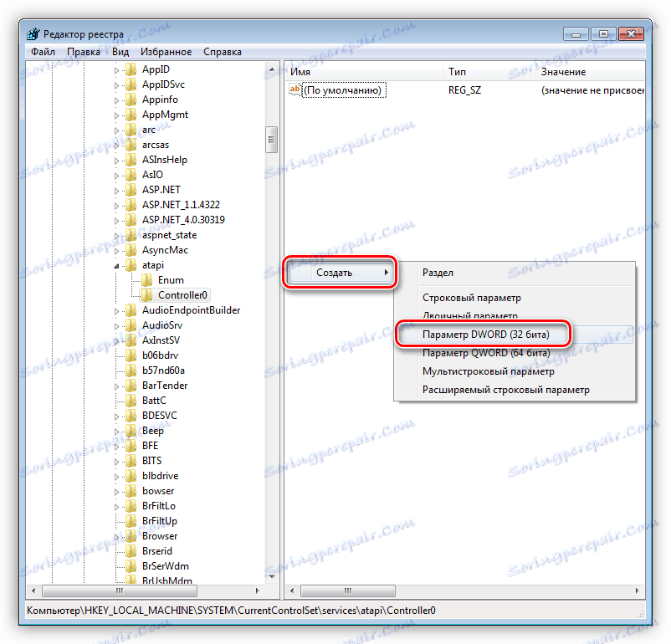Select the ASP.NET_4.0.30319 tree key
This screenshot has width=671, height=644.
click(x=183, y=220)
